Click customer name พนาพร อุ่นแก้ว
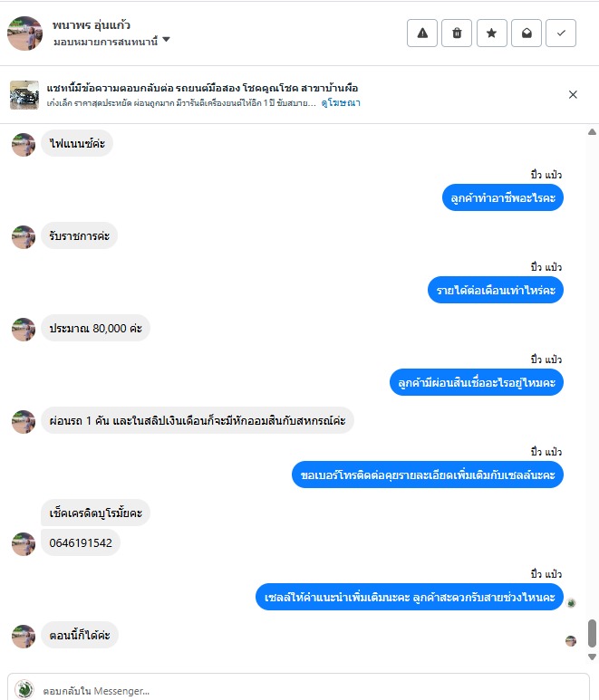This screenshot has width=599, height=700. [92, 24]
